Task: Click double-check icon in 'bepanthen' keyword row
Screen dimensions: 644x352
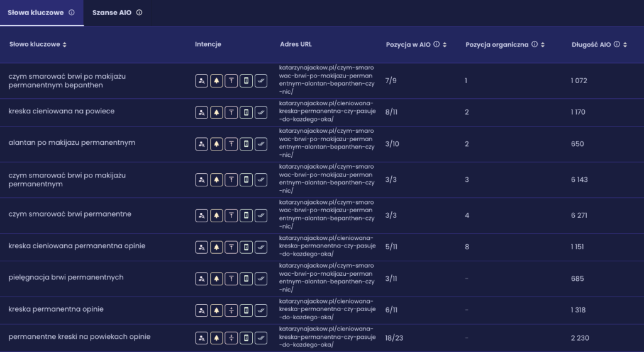Action: [x=261, y=81]
